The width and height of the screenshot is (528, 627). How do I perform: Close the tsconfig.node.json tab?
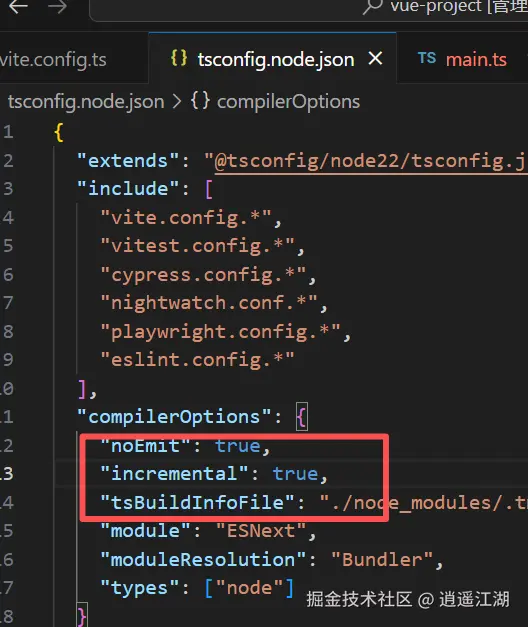click(375, 59)
